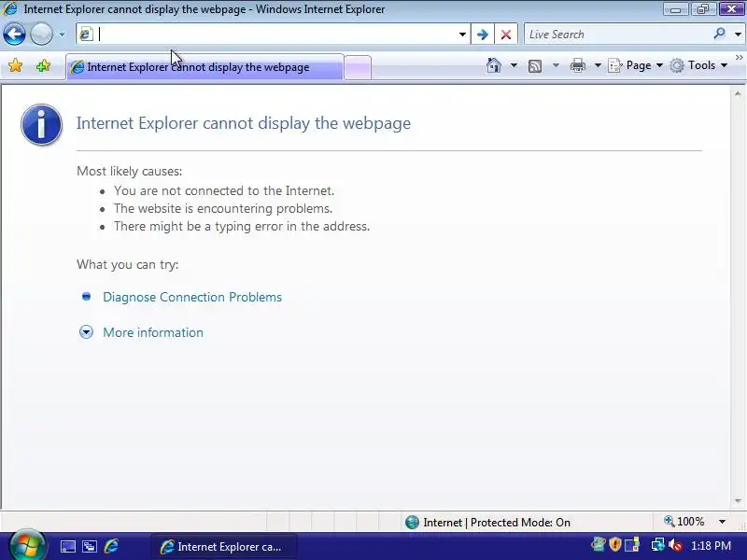The height and width of the screenshot is (560, 747).
Task: Open a new blank tab
Action: click(358, 67)
